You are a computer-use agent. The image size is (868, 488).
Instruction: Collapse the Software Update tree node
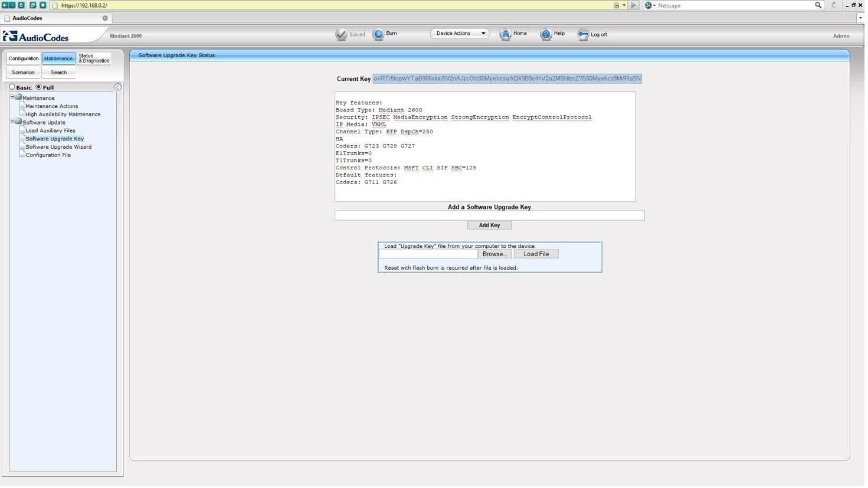(x=12, y=122)
